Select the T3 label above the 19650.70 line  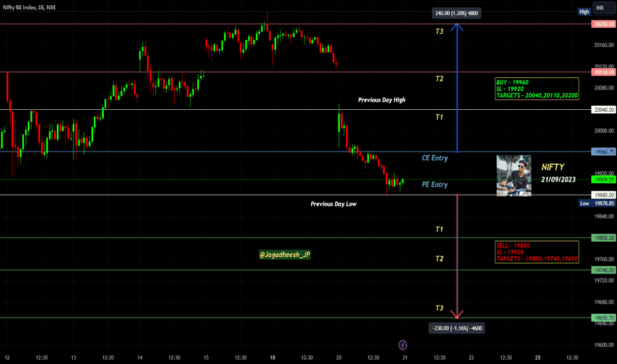click(440, 308)
